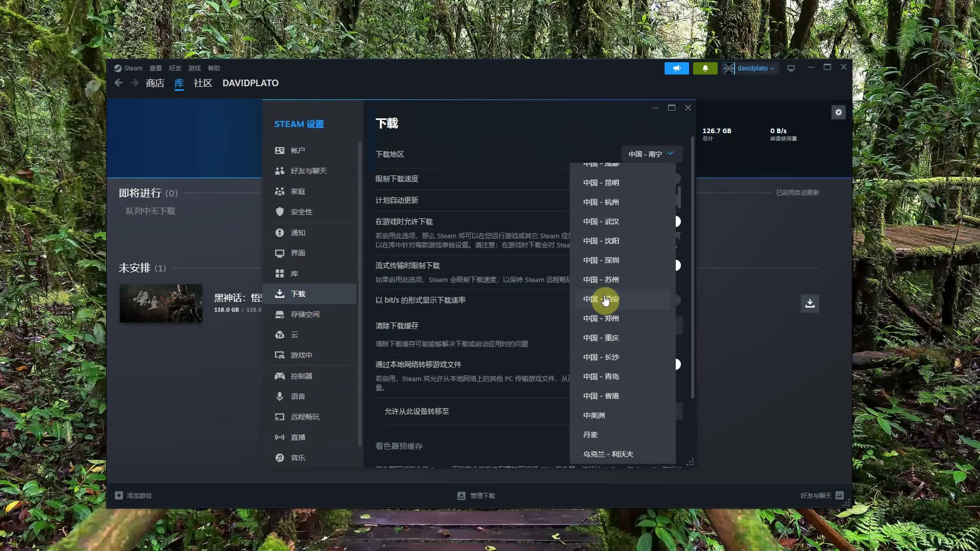
Task: Select the downloads (下载) sidebar icon
Action: (280, 294)
